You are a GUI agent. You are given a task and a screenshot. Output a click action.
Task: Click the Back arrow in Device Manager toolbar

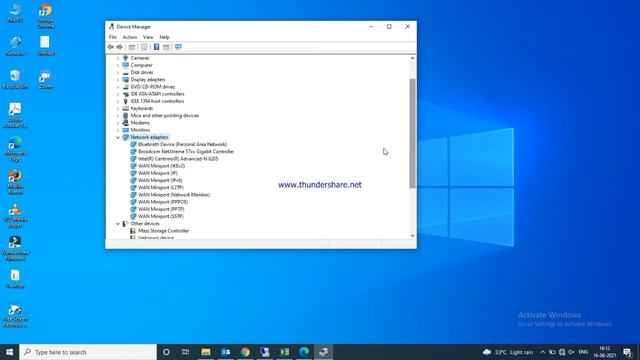[111, 47]
